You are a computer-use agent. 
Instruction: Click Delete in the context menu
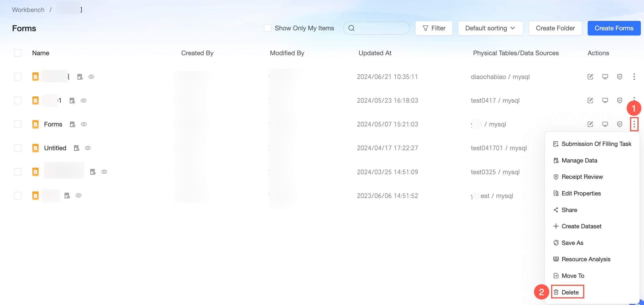pyautogui.click(x=567, y=292)
